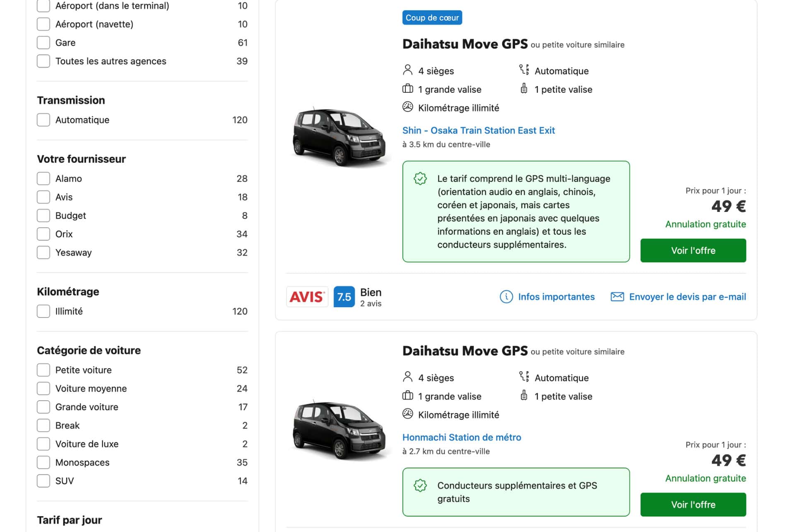The height and width of the screenshot is (532, 795).
Task: Click the speedometer icon next to Kilométrage illimité in first offer
Action: (407, 107)
